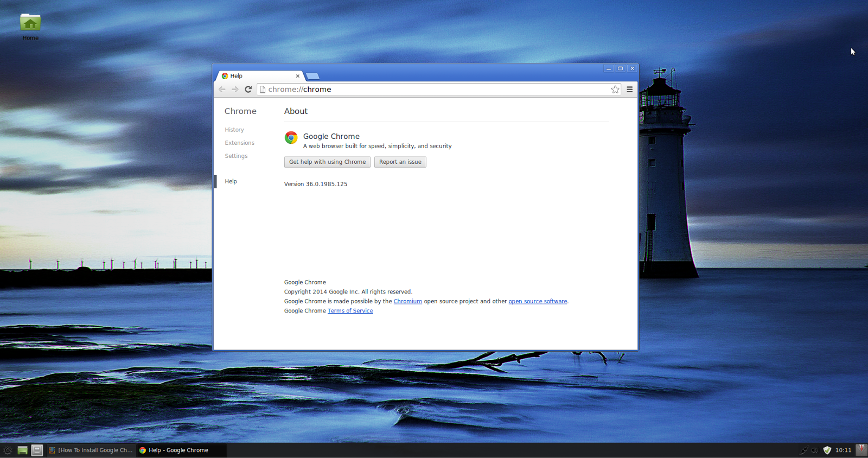This screenshot has width=868, height=458.
Task: Click the forward arrow in Chrome toolbar
Action: coord(235,89)
